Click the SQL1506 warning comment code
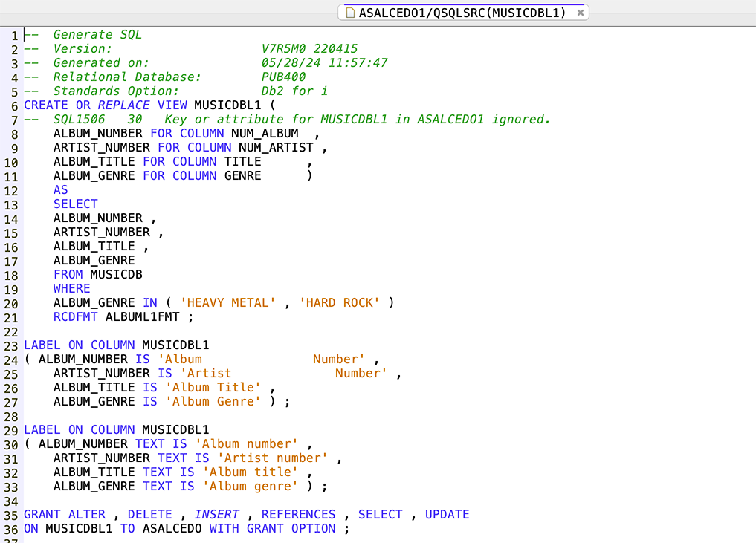This screenshot has width=756, height=543. pyautogui.click(x=79, y=120)
